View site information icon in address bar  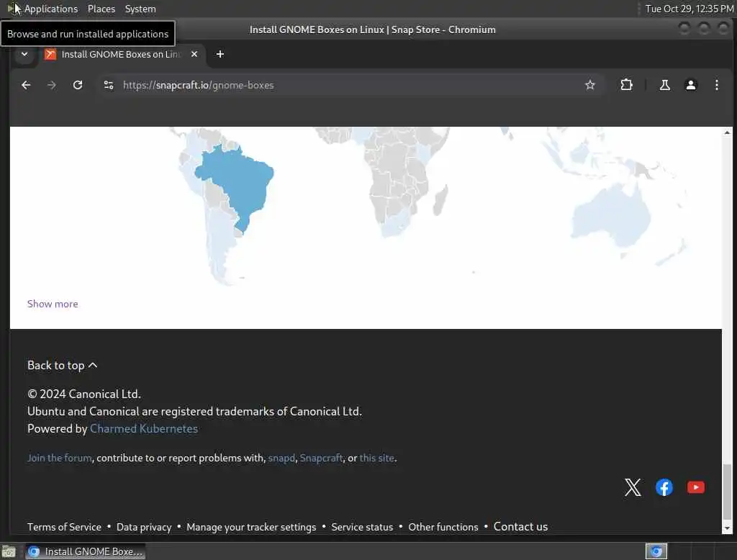(109, 85)
